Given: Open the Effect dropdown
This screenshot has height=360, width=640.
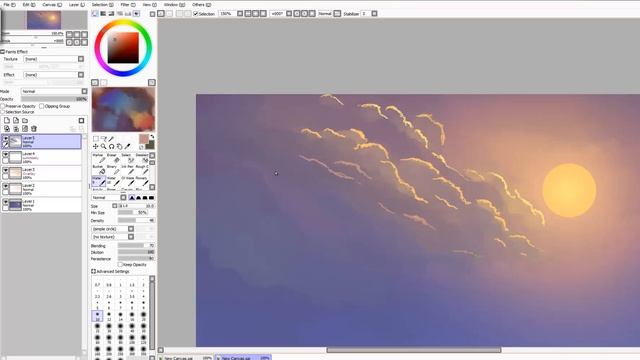Looking at the screenshot, I should coord(81,75).
